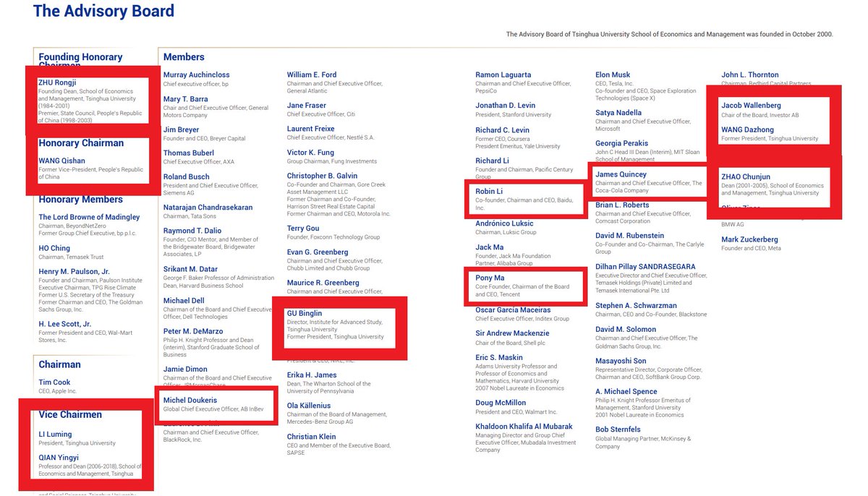Select Stephen A. Schwarzman's name

pos(636,305)
